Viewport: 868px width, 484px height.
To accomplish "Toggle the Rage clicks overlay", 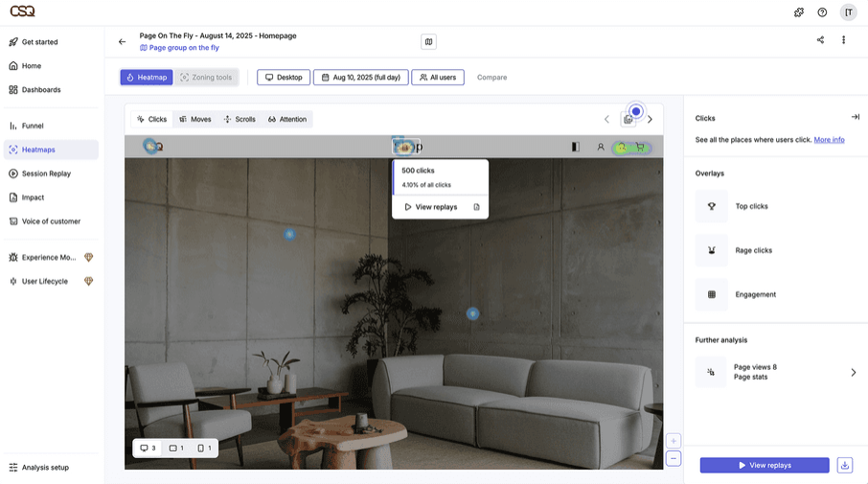I will coord(712,250).
